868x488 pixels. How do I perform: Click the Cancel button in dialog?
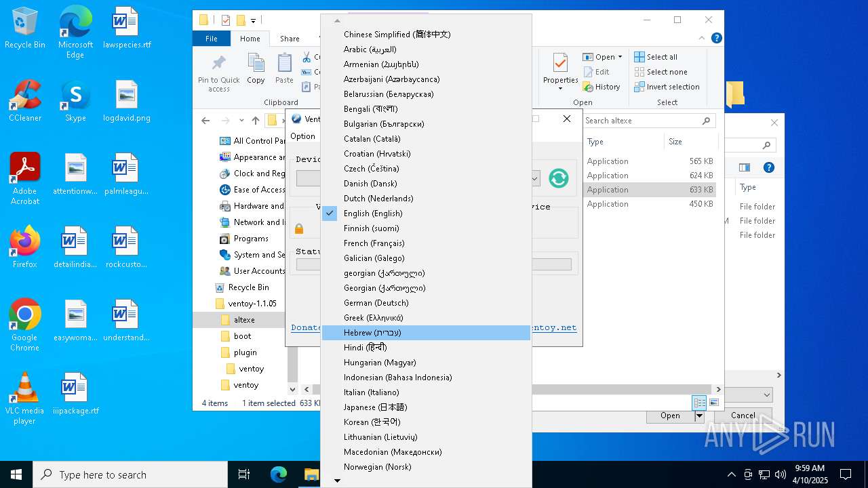pos(743,415)
